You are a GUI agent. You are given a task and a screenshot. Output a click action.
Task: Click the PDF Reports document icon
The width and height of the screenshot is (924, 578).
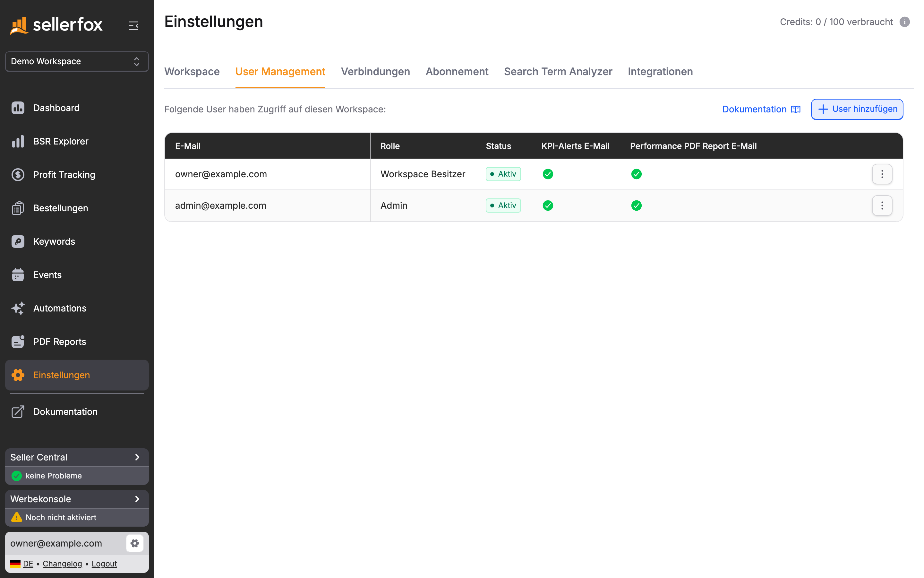(x=18, y=342)
